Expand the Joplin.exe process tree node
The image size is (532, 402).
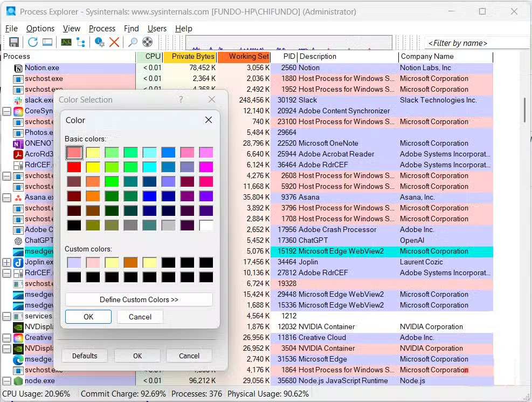[x=6, y=262]
